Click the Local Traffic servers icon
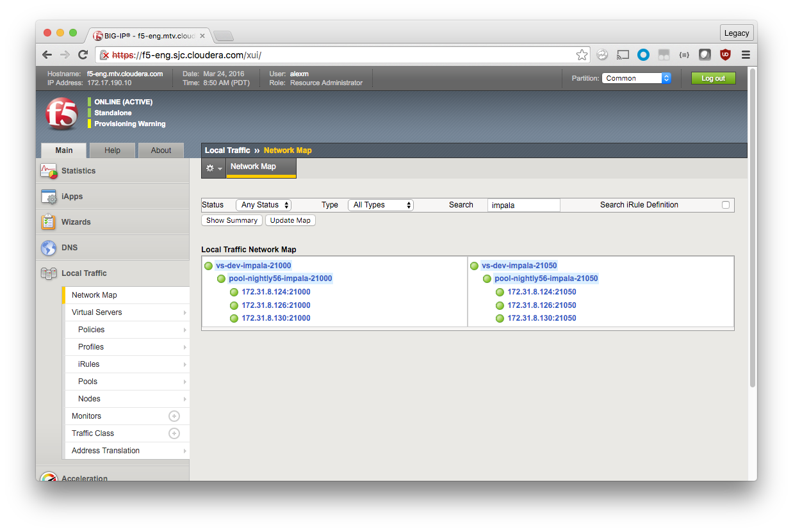Image resolution: width=793 pixels, height=532 pixels. pyautogui.click(x=49, y=273)
